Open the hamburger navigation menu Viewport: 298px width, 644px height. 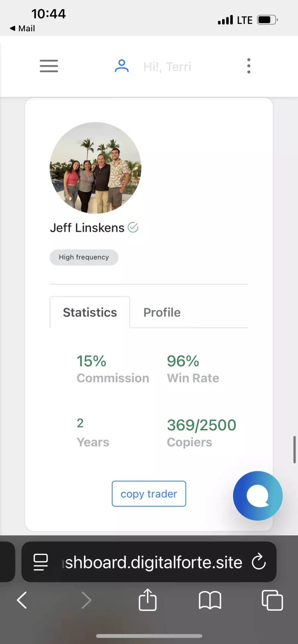[49, 66]
